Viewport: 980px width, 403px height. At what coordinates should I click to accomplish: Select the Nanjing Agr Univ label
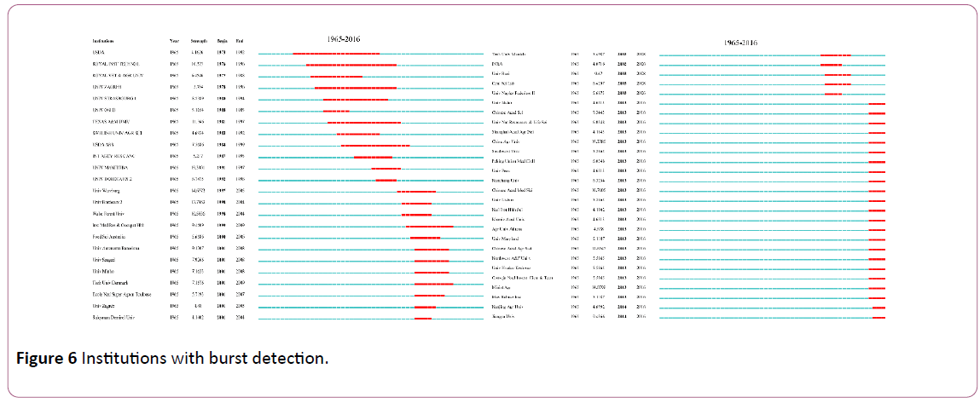[x=508, y=305]
